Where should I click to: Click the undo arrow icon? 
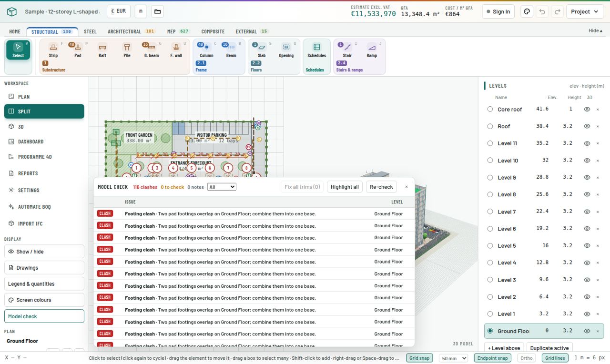(x=542, y=11)
